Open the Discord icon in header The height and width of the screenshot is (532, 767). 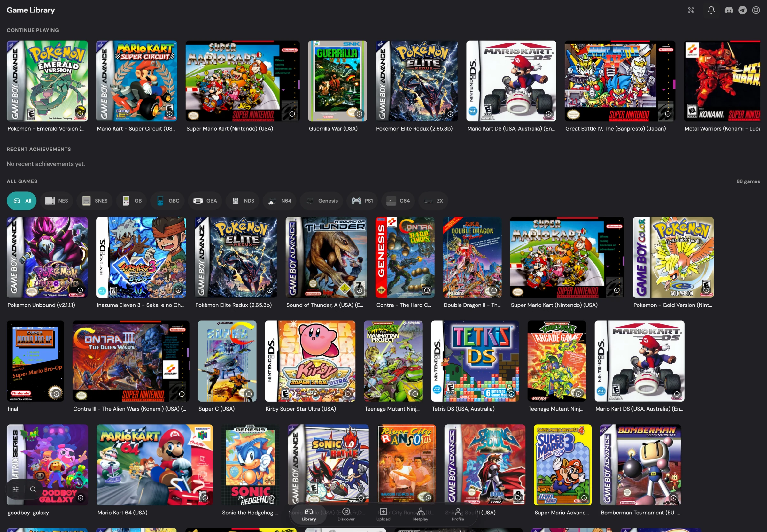point(729,10)
